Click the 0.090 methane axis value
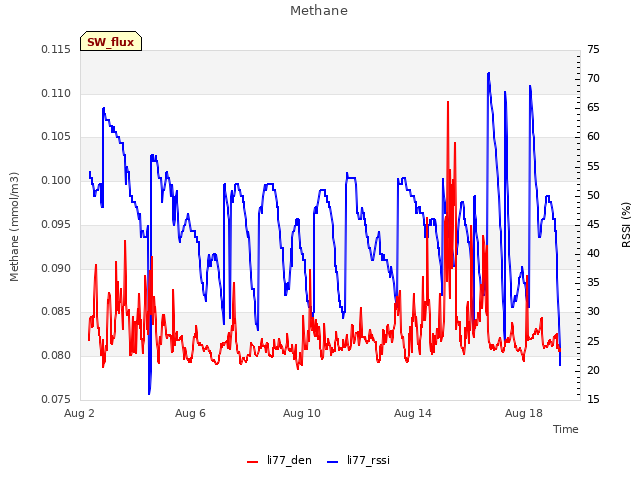The image size is (640, 480). click(56, 268)
